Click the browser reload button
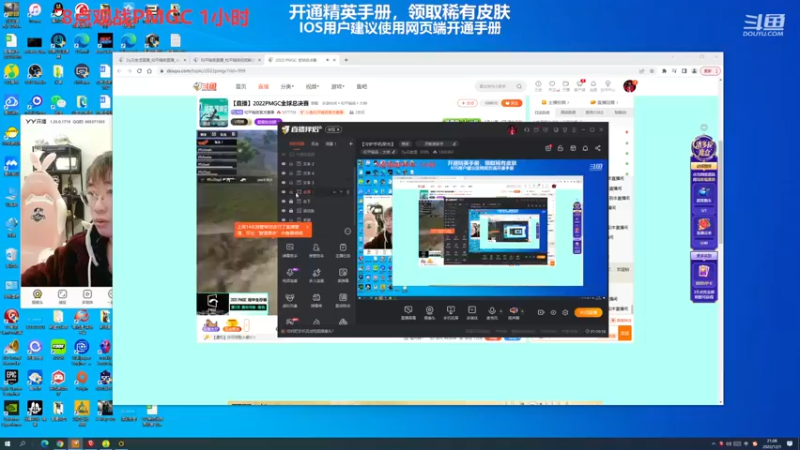 (139, 71)
